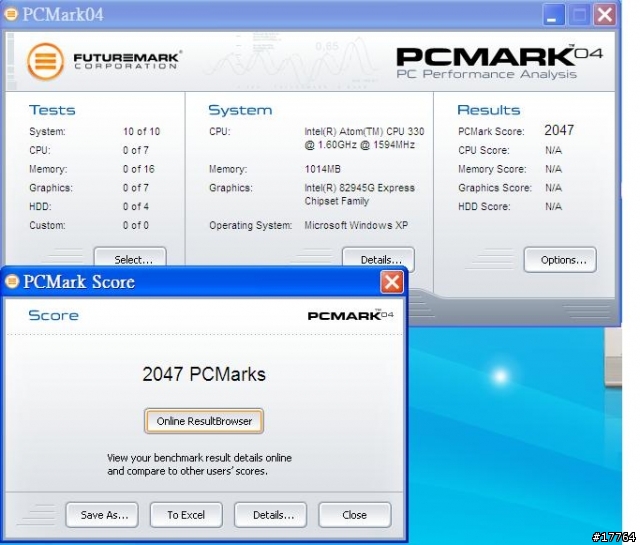Click the '0 of 4' HDD tests value
Viewport: 640px width, 545px height.
136,207
